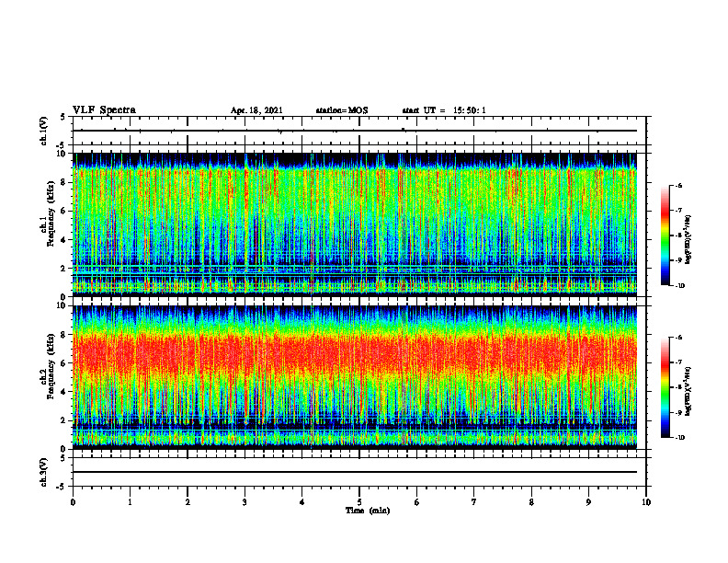728x563 pixels.
Task: Click the ch.1 spectrogram plot
Action: click(x=355, y=224)
